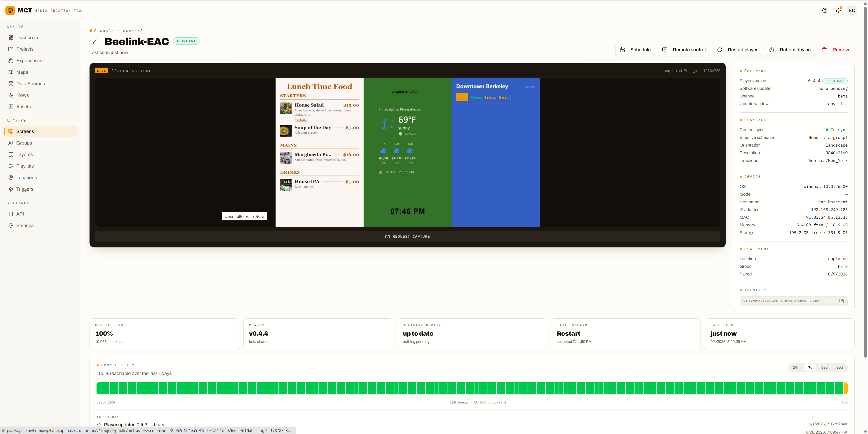Viewport: 868px width, 434px height.
Task: Click the Screens breadcrumb link
Action: [x=133, y=31]
